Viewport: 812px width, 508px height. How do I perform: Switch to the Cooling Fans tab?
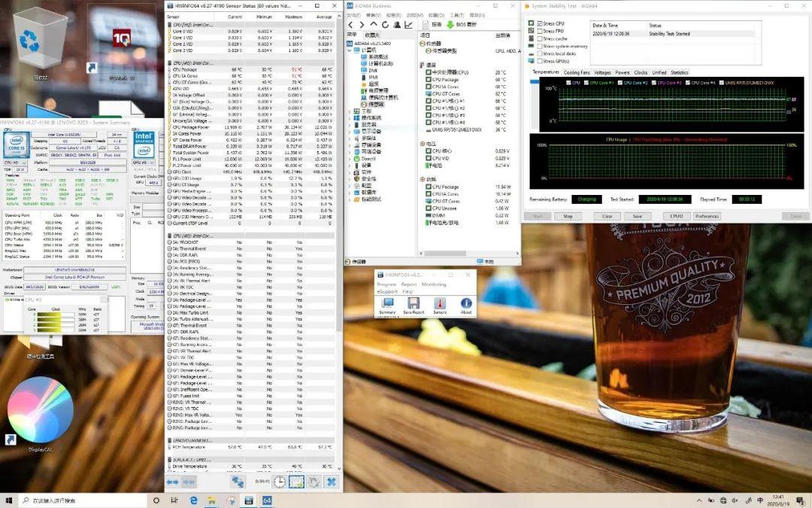point(577,72)
